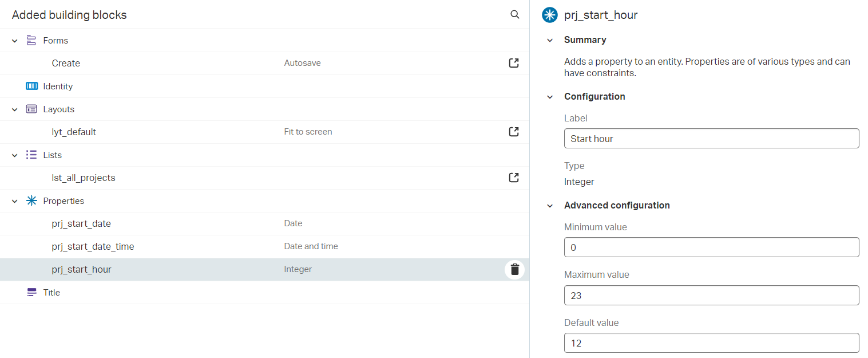Click the Lists building block icon

click(x=31, y=155)
